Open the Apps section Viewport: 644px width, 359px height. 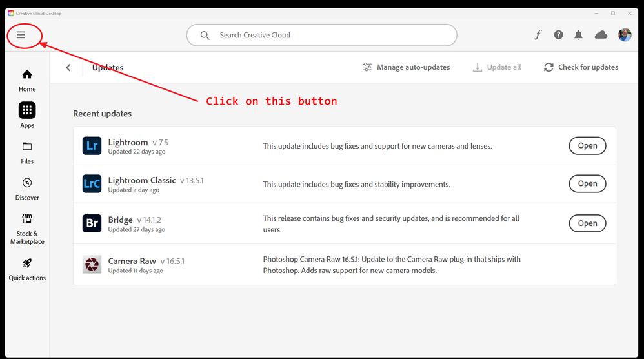coord(27,116)
